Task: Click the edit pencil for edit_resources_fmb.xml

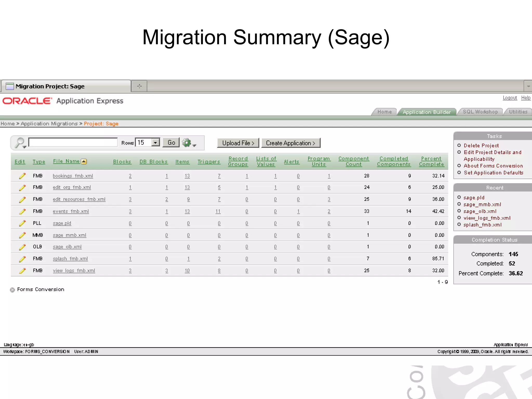Action: point(22,199)
